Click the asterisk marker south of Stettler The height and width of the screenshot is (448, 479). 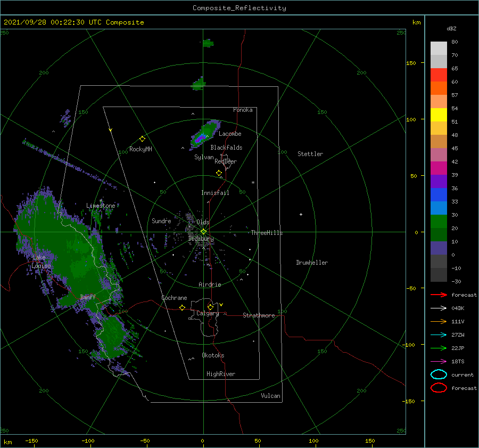253,183
